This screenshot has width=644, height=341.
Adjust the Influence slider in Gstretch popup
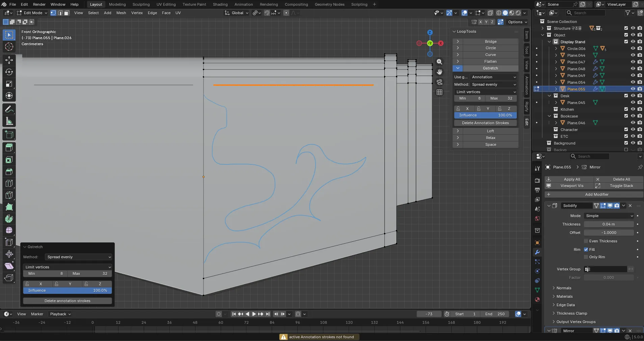click(67, 290)
